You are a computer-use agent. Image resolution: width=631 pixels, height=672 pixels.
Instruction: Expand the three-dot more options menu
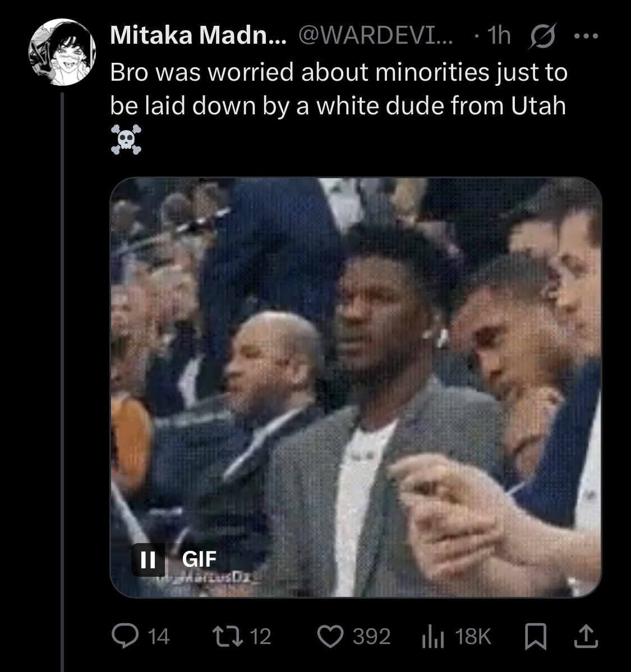[586, 36]
